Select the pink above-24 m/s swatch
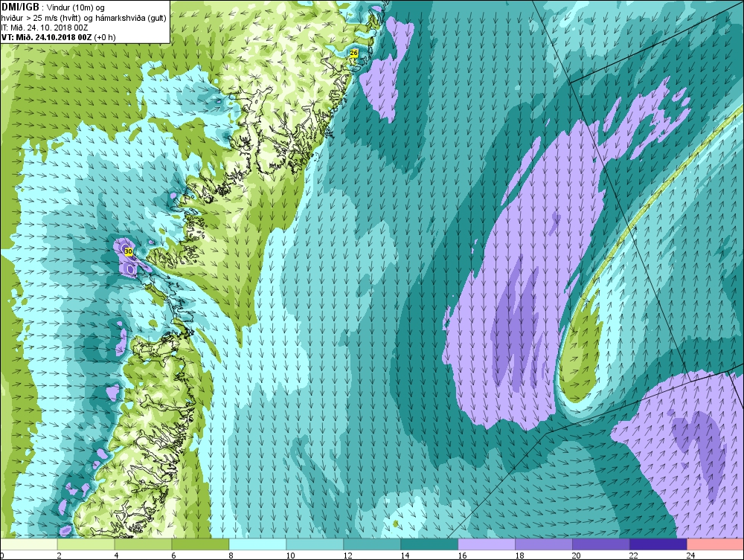The image size is (744, 560). (716, 544)
